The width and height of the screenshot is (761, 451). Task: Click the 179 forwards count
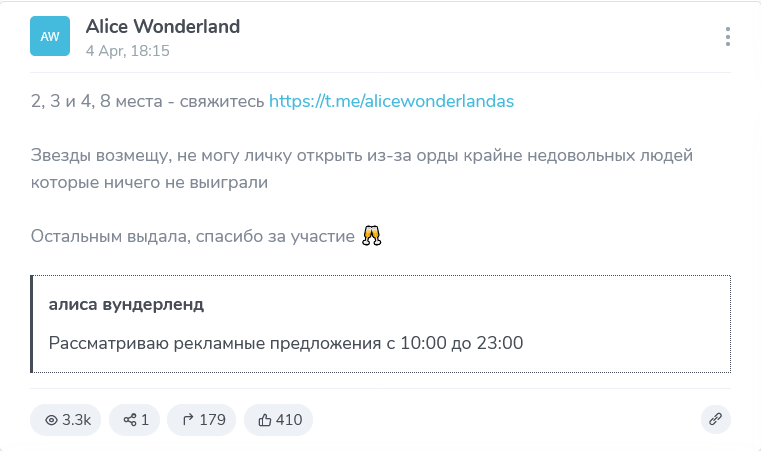(212, 420)
